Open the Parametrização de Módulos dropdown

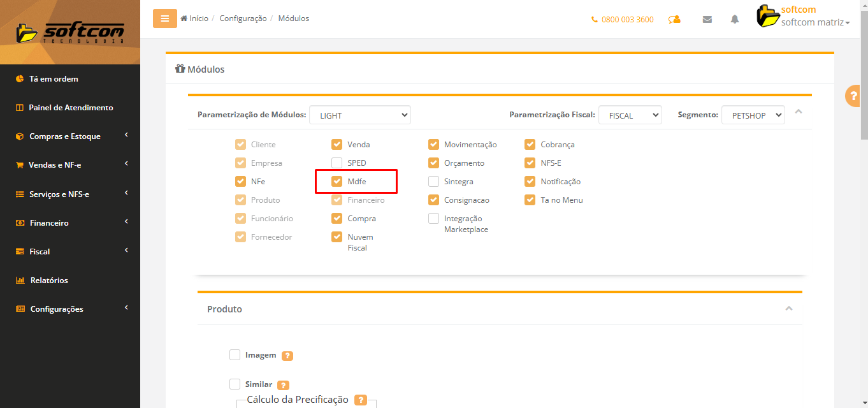point(359,115)
